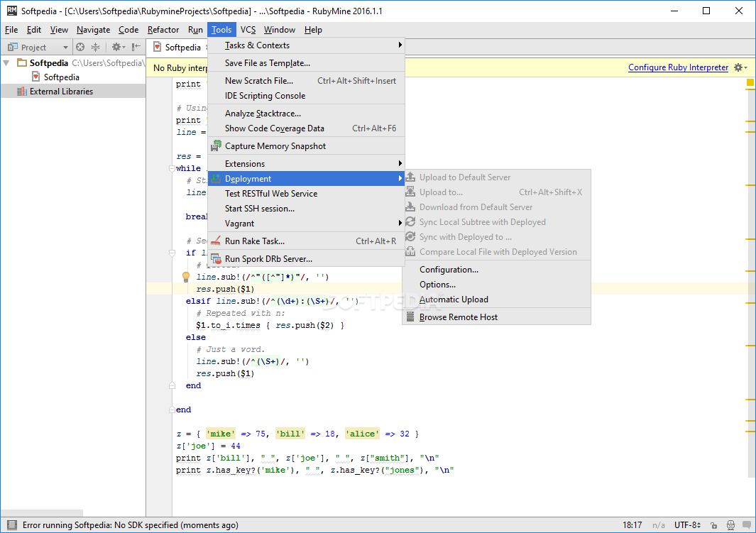The image size is (756, 533).
Task: Click the External Libraries books icon
Action: pyautogui.click(x=22, y=91)
